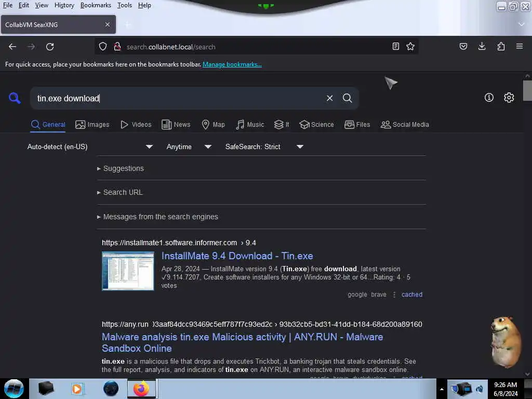Open the Windows Start button
This screenshot has height=399, width=532.
click(x=14, y=389)
